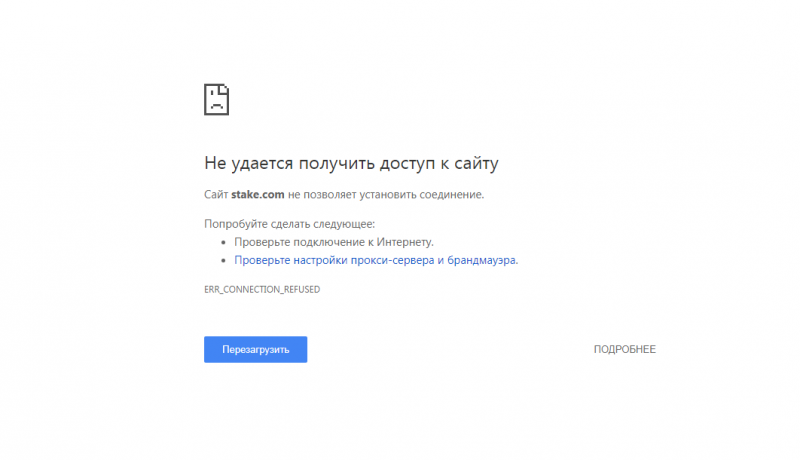The height and width of the screenshot is (460, 800).
Task: Open the ПОДРОБНЕЕ details link
Action: click(624, 349)
